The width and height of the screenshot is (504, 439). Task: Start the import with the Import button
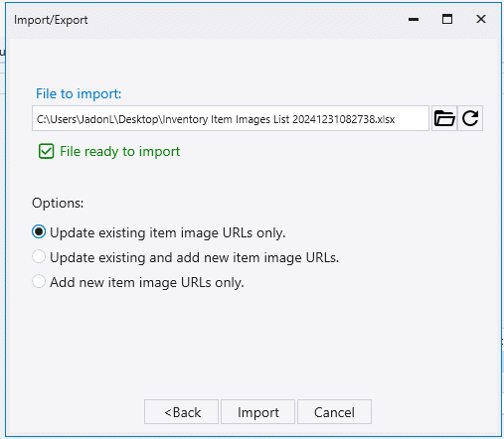coord(257,412)
